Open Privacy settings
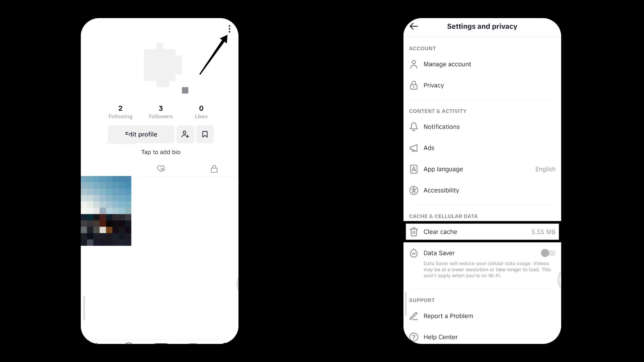644x362 pixels. [x=433, y=85]
